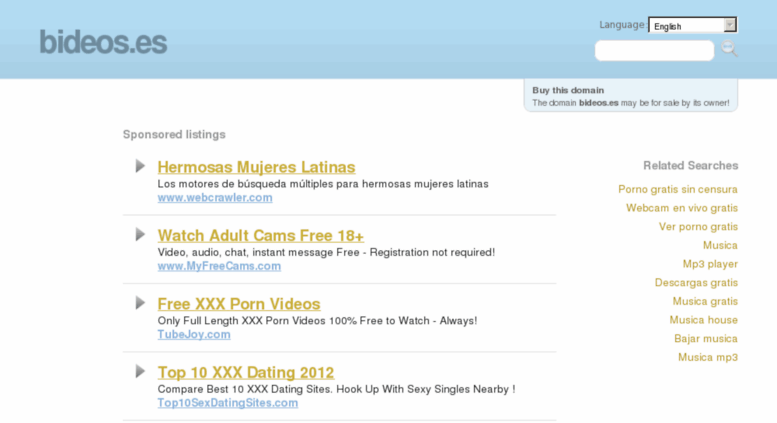Select related search Descargas gratis
The height and width of the screenshot is (423, 777).
click(x=696, y=282)
